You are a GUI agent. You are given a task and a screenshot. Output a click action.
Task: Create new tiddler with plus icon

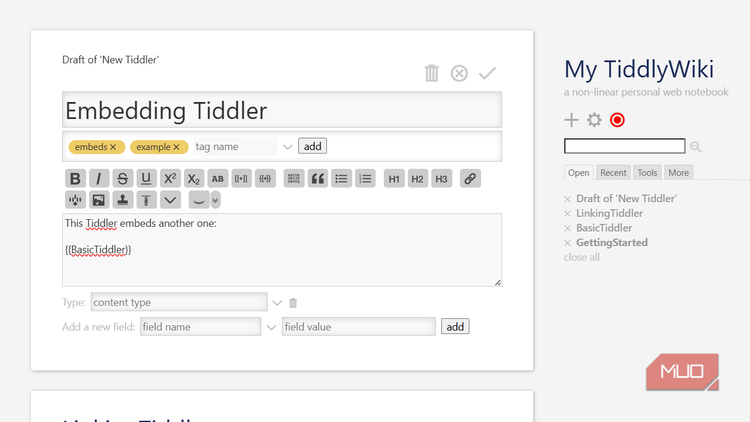pyautogui.click(x=571, y=120)
